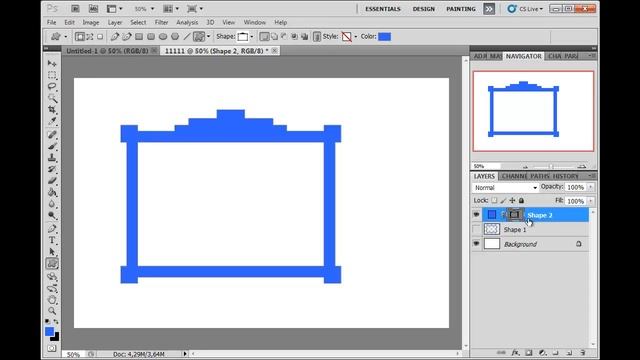Launch Bridge from the application bar

point(75,9)
